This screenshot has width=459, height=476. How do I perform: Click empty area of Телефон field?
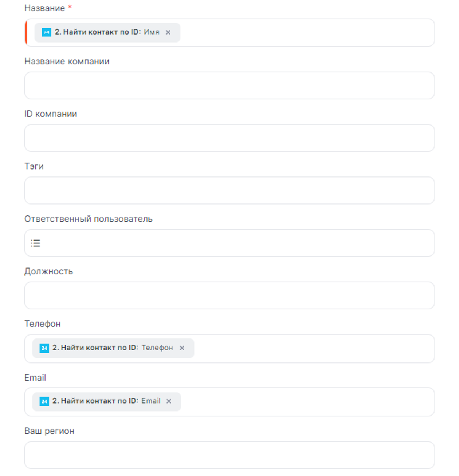pos(313,349)
